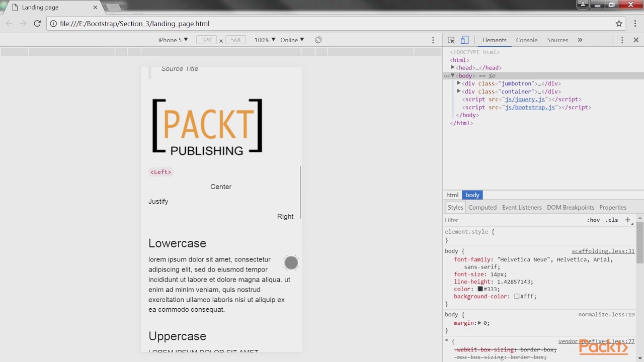Open a new browser tab
This screenshot has height=362, width=644.
pos(114,8)
